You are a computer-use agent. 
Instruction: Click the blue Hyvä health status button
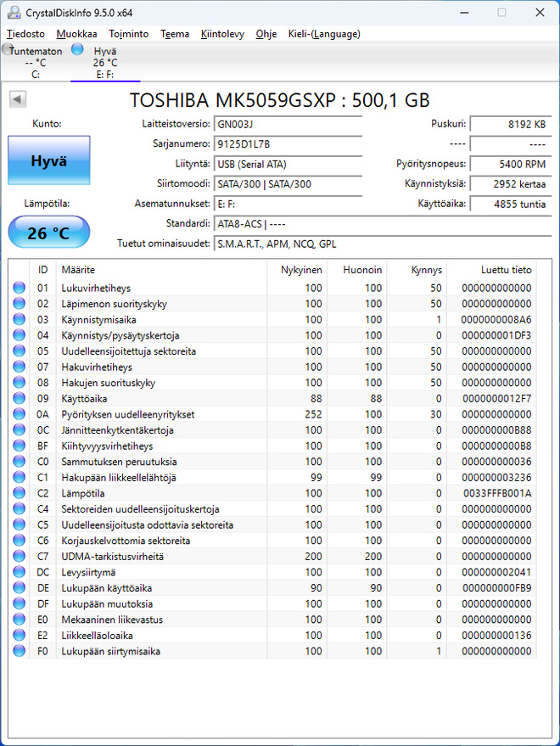pos(49,160)
